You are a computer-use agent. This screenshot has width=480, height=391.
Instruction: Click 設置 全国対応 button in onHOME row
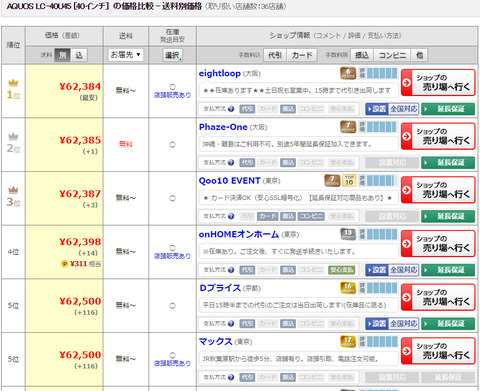point(392,270)
